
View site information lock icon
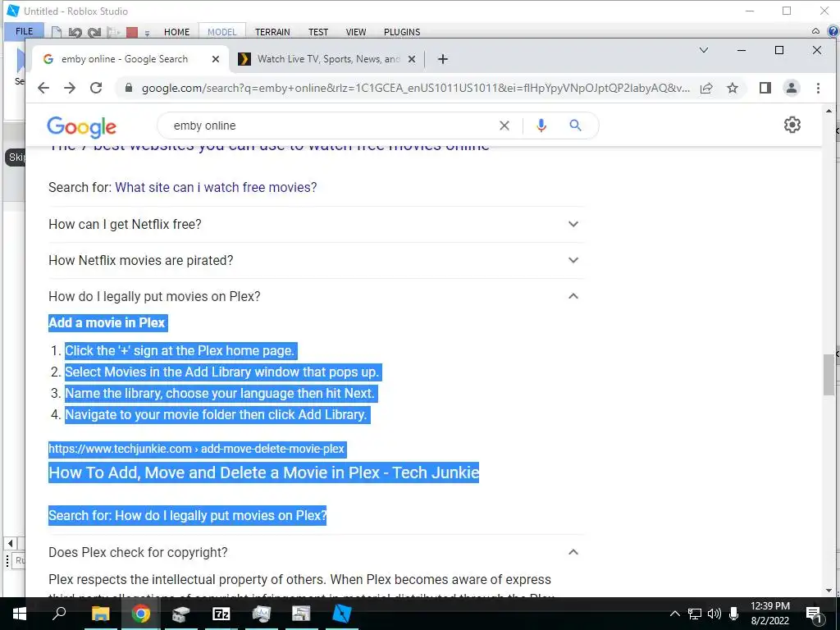pos(129,87)
